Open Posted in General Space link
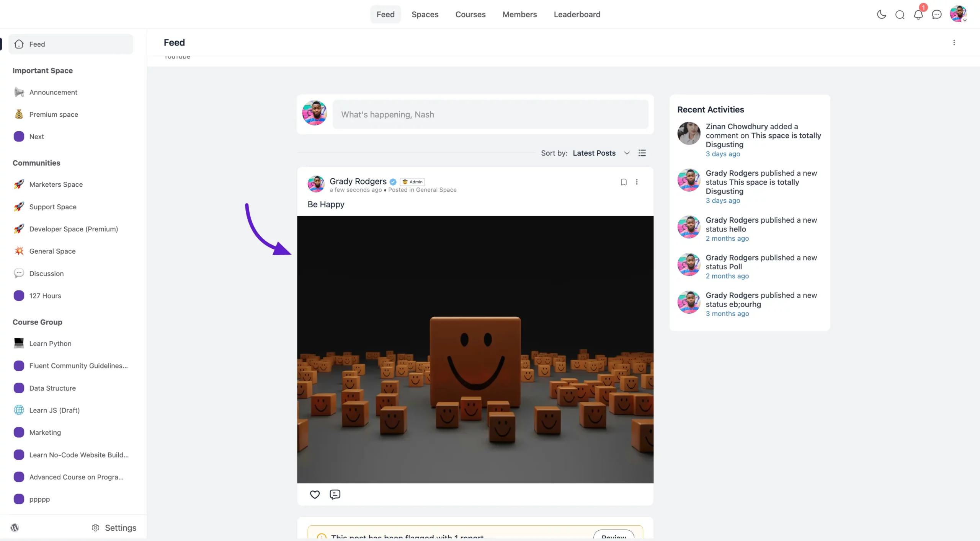 (x=422, y=190)
